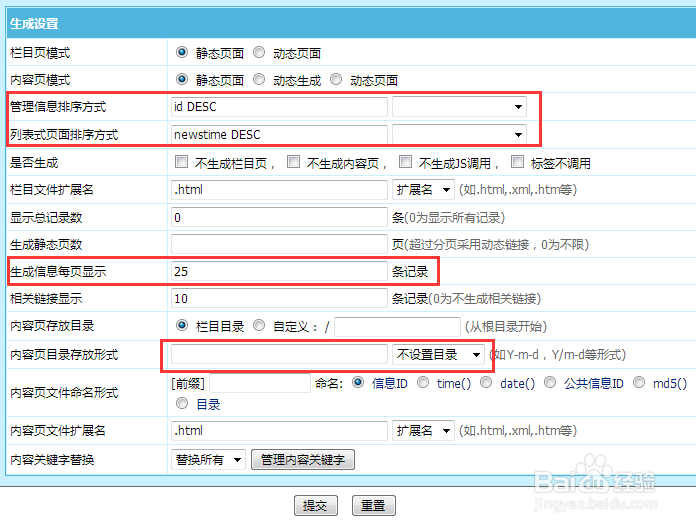The width and height of the screenshot is (696, 528).
Task: Open 扩展名 dropdown for 内容页文件扩展名
Action: (x=423, y=430)
